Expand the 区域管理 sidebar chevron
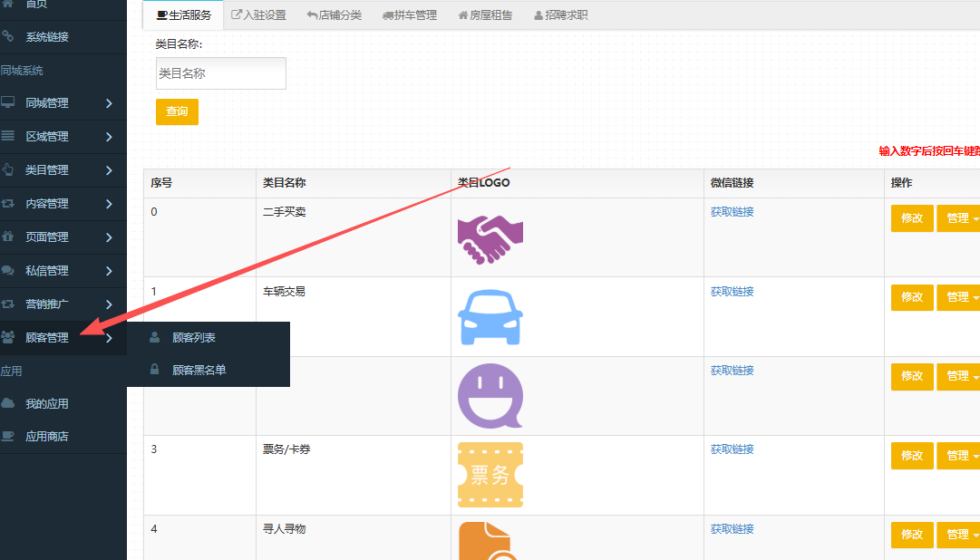The height and width of the screenshot is (560, 980). [109, 137]
